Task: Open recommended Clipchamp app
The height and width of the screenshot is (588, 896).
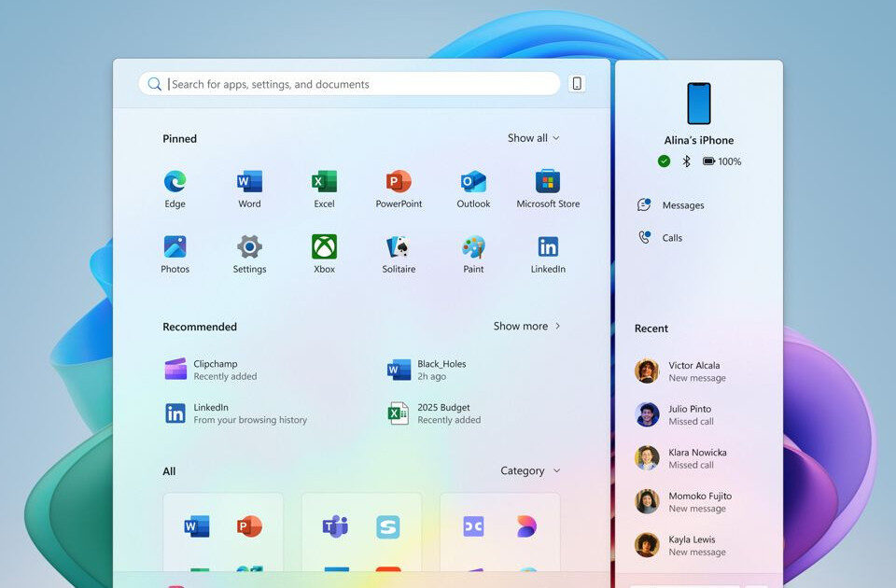Action: pyautogui.click(x=211, y=370)
